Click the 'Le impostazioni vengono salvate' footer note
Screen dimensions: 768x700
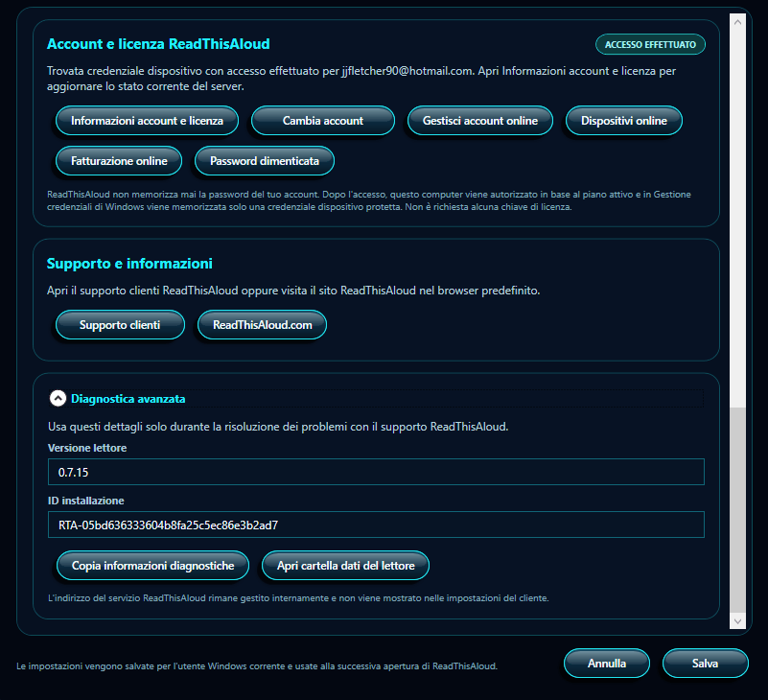pos(257,666)
